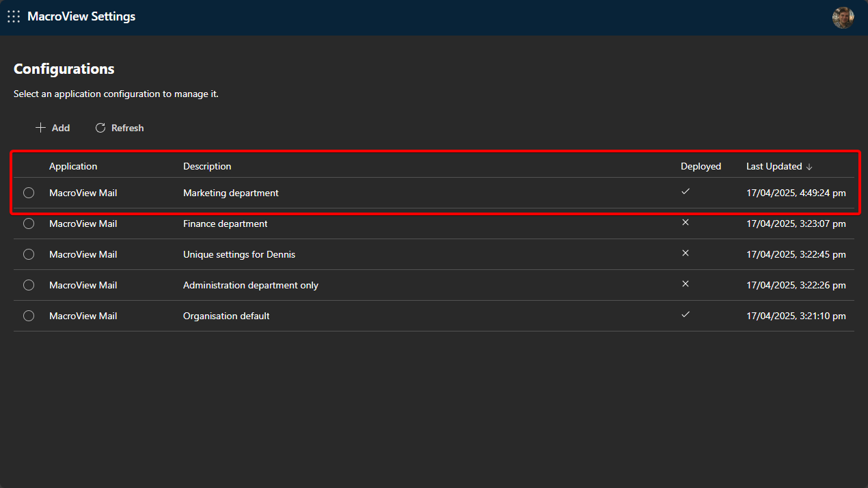Select the Administration department only radio button

point(29,285)
